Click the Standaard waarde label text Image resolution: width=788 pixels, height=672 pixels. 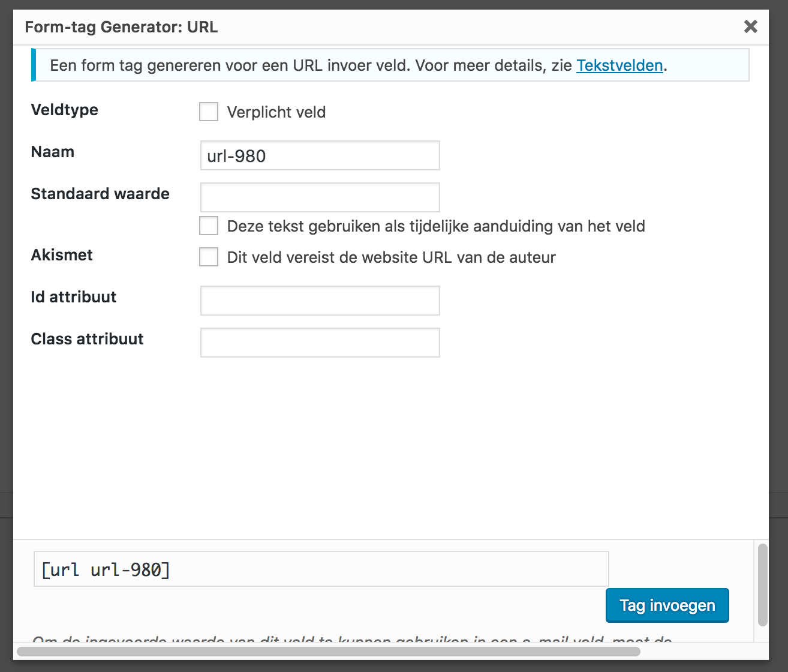point(100,194)
